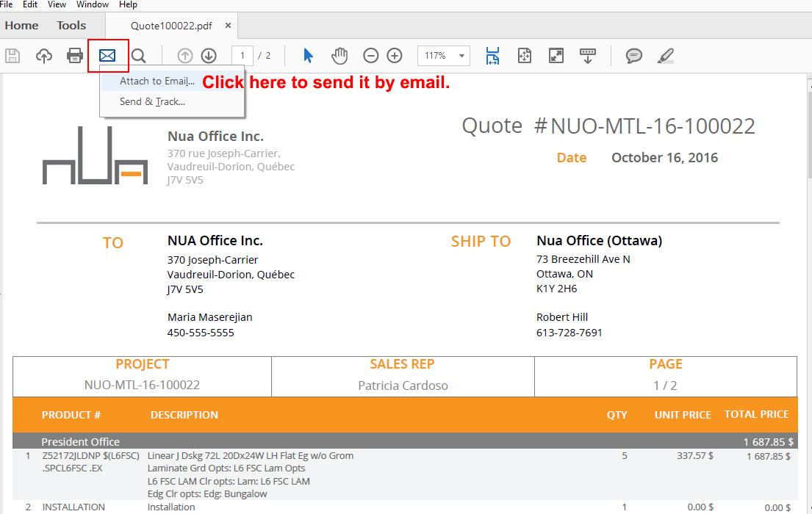Image resolution: width=812 pixels, height=514 pixels.
Task: Switch to the hand pan tool
Action: tap(339, 56)
